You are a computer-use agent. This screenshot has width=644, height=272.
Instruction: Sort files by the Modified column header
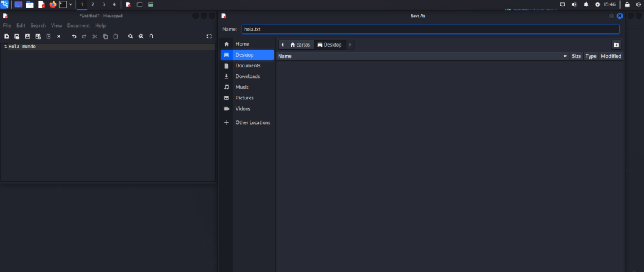(x=611, y=56)
